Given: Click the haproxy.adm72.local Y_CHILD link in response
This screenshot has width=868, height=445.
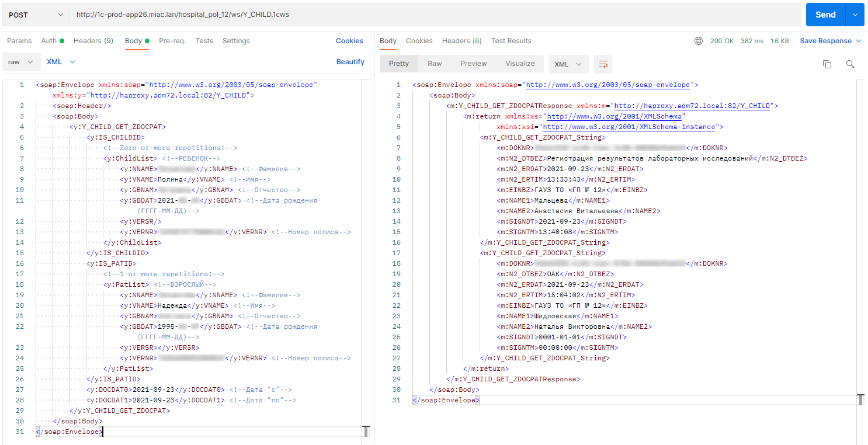Looking at the screenshot, I should pos(692,106).
